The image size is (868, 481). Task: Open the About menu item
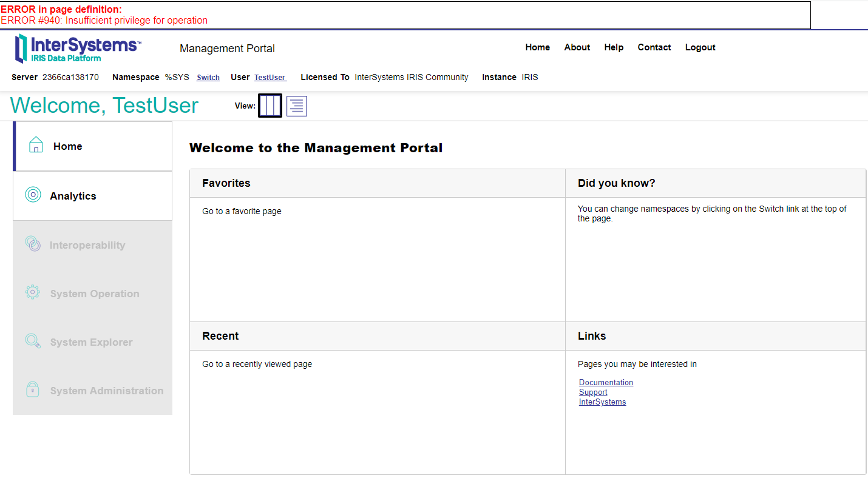tap(577, 47)
